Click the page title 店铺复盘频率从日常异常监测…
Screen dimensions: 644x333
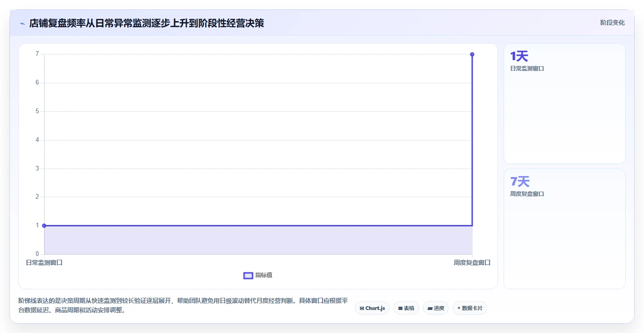coord(146,23)
